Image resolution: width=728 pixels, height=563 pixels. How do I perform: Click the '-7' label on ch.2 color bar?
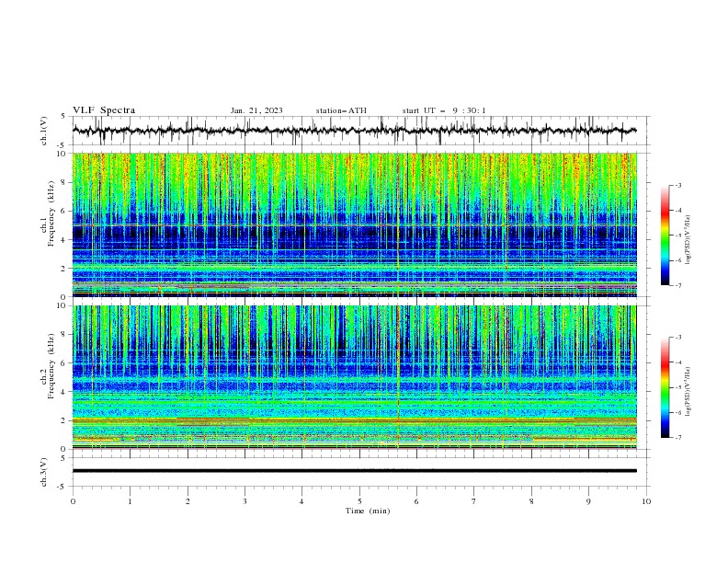click(677, 438)
